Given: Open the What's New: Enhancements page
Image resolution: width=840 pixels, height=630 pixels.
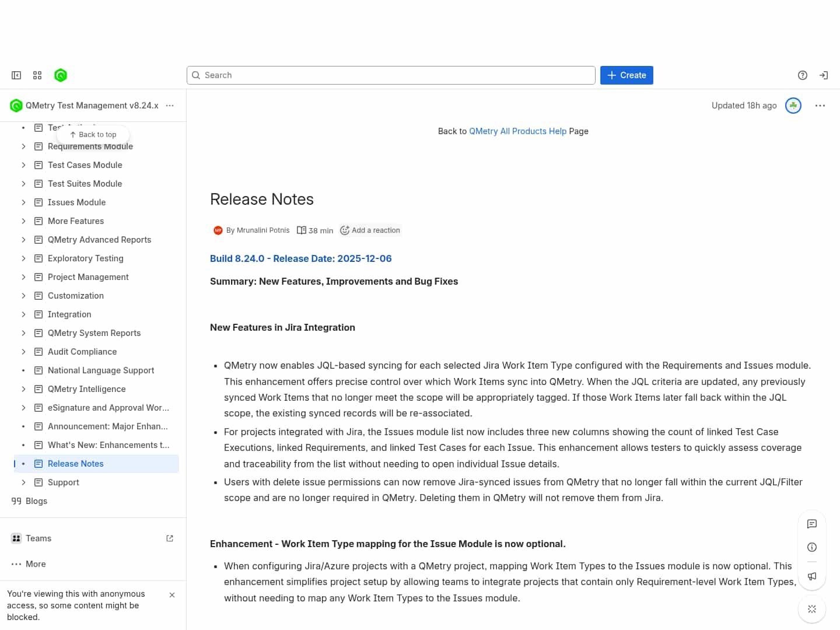Looking at the screenshot, I should (108, 445).
